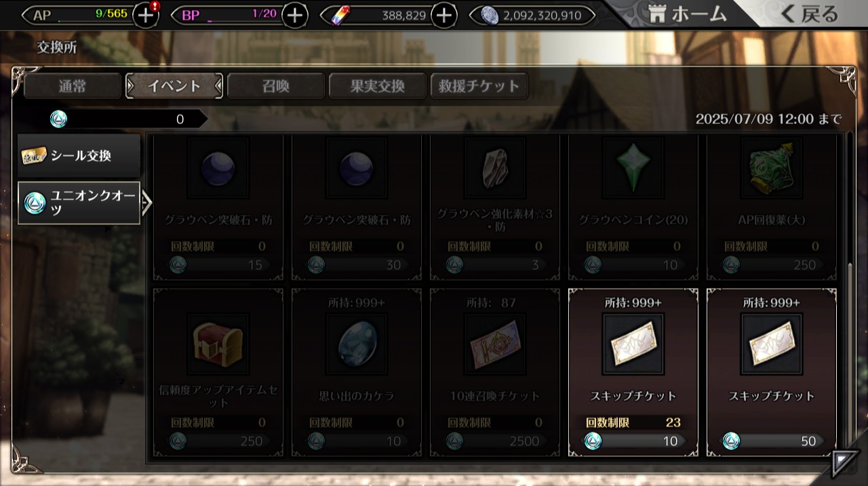Switch to the 召喚 tab
Viewport: 868px width, 486px height.
(x=276, y=86)
